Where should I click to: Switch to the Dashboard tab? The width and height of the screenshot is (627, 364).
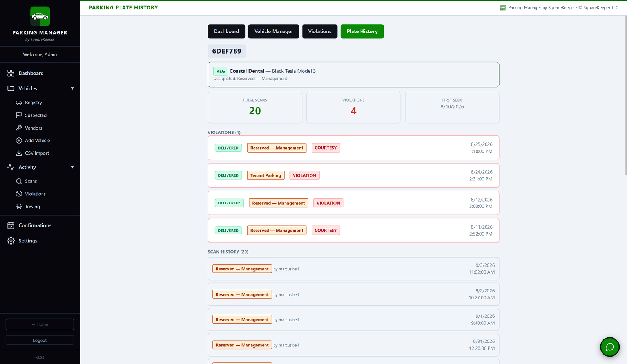227,31
